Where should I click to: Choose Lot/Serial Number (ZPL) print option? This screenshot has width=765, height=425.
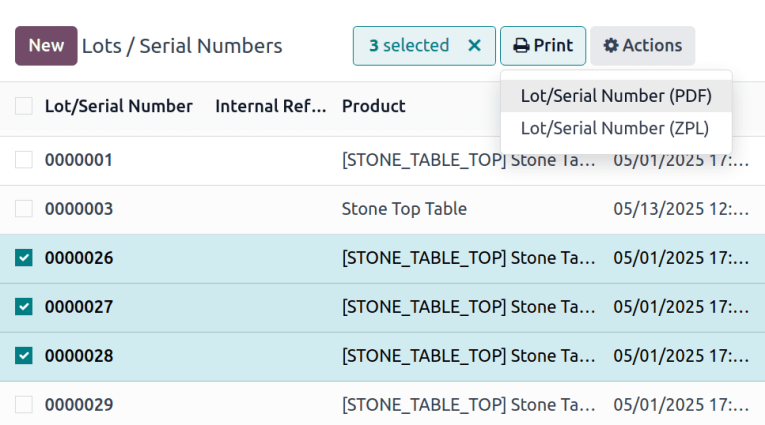pos(615,128)
